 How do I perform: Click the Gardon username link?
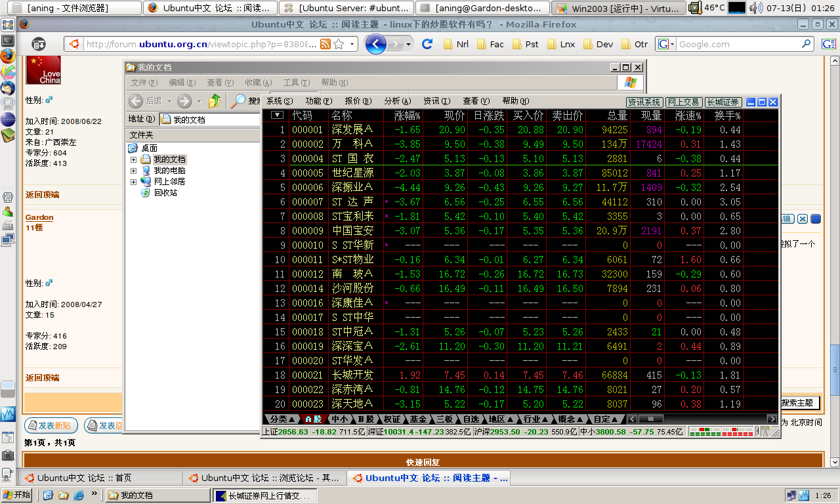click(39, 217)
